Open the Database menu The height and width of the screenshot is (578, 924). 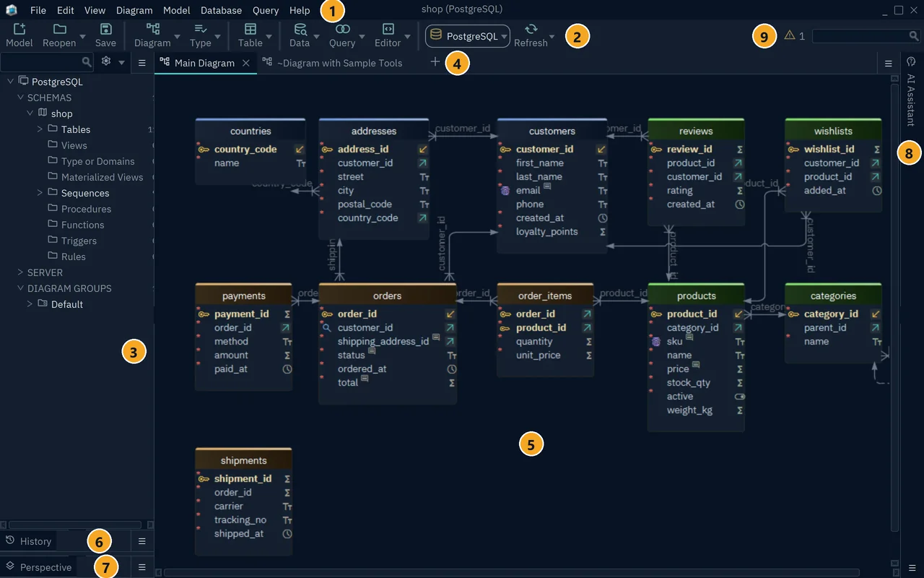click(221, 10)
